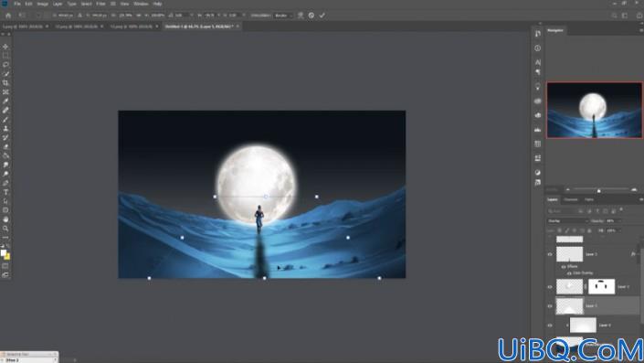Select the Move tool

click(x=5, y=47)
